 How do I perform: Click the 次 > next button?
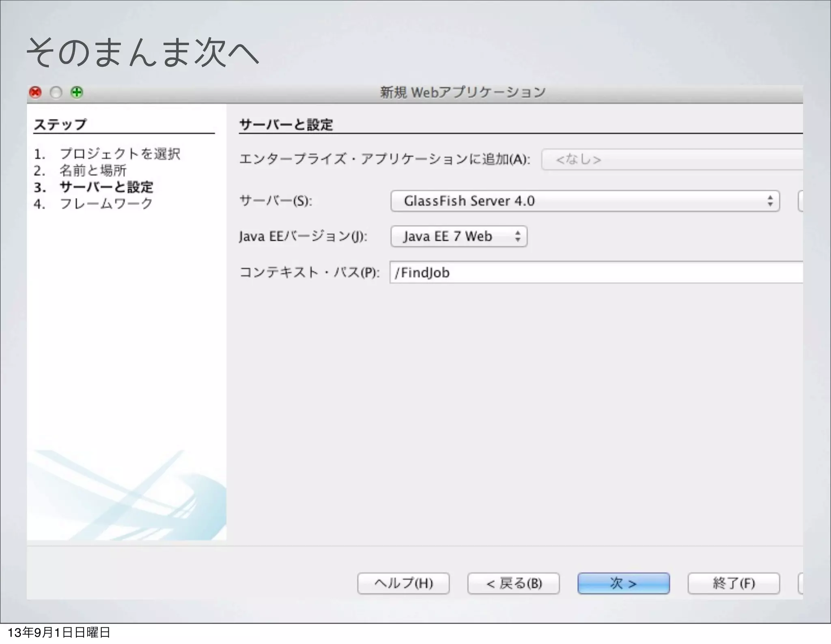[x=623, y=583]
